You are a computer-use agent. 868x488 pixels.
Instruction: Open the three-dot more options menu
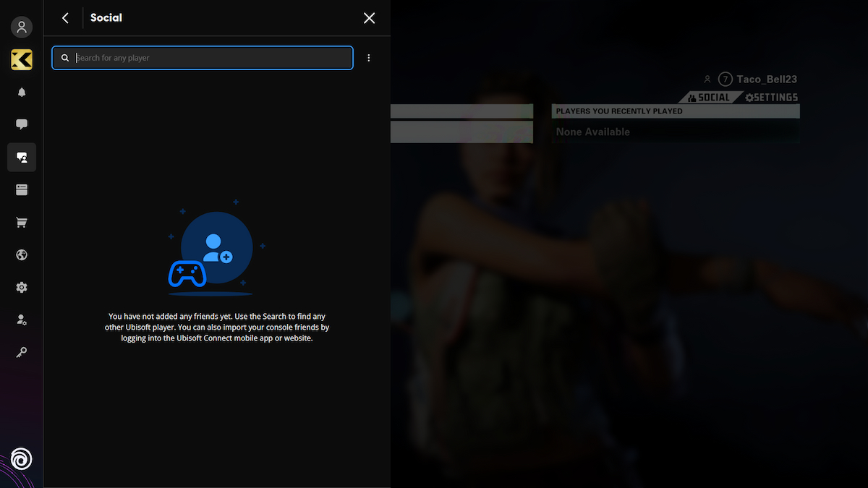point(369,58)
